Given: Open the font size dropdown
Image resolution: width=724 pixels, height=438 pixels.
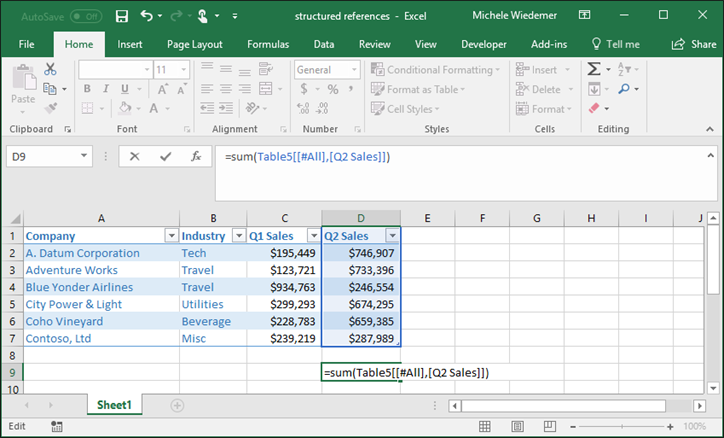Looking at the screenshot, I should 184,70.
